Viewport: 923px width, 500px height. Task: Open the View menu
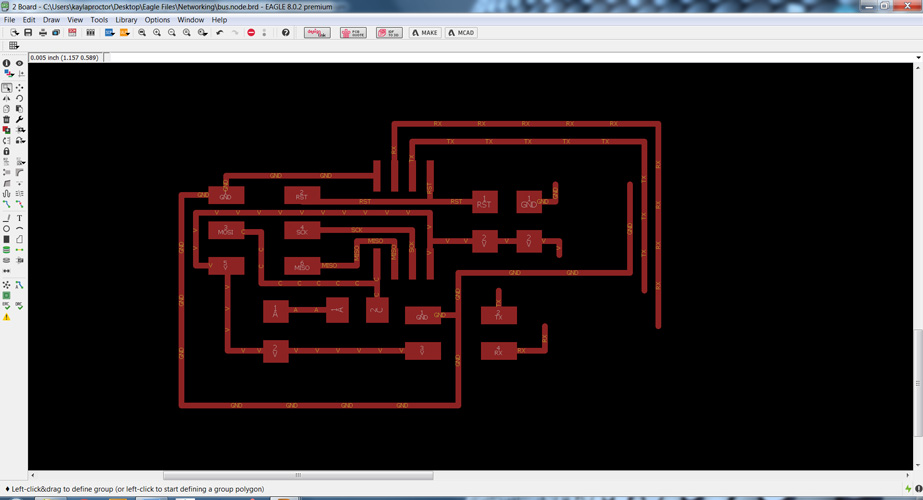[75, 19]
